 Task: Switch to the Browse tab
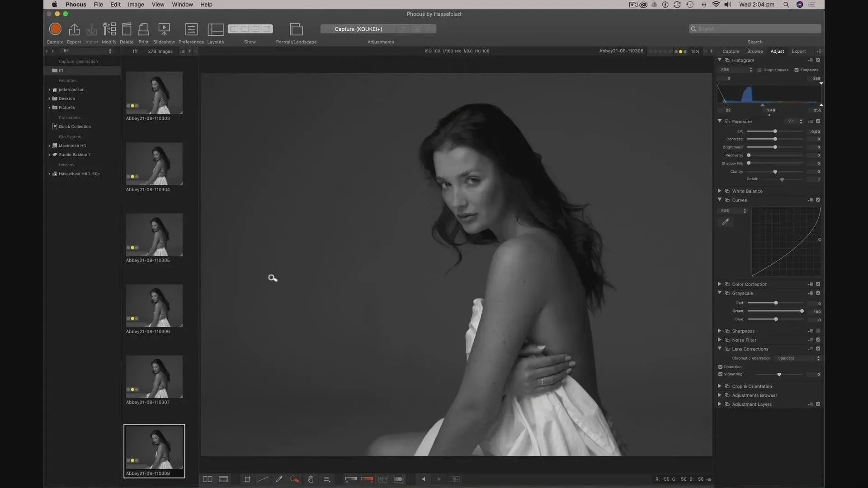coord(755,52)
